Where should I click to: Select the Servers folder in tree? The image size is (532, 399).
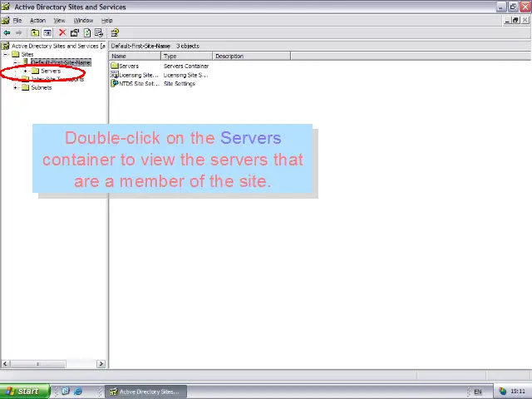pyautogui.click(x=51, y=71)
